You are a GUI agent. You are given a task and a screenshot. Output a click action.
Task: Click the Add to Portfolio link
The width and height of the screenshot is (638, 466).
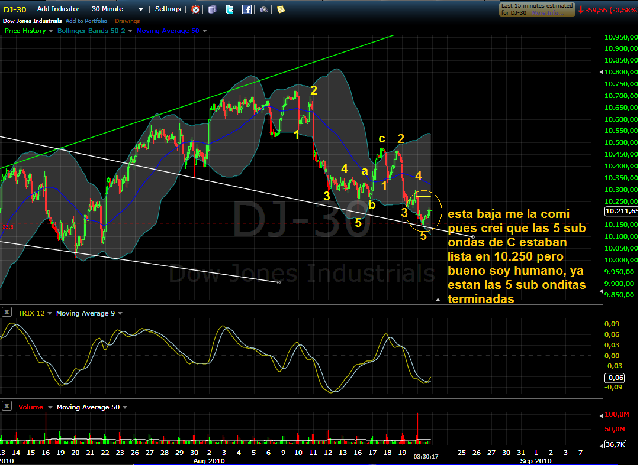(85, 21)
